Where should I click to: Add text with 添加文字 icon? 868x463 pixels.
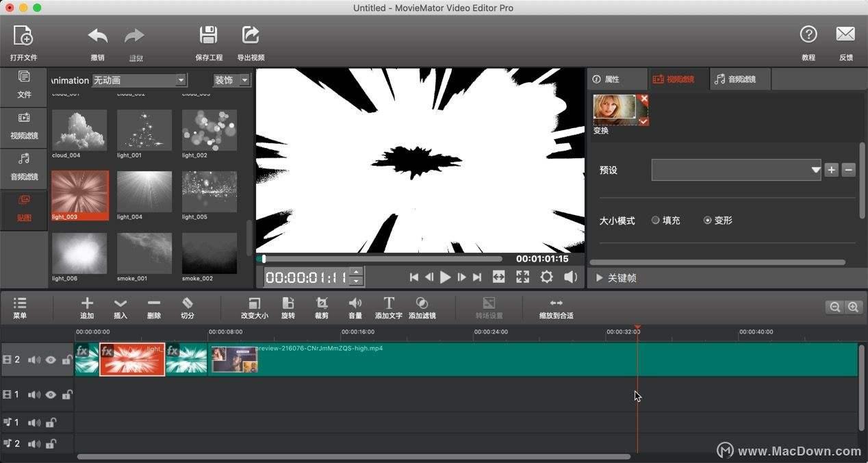coord(389,303)
